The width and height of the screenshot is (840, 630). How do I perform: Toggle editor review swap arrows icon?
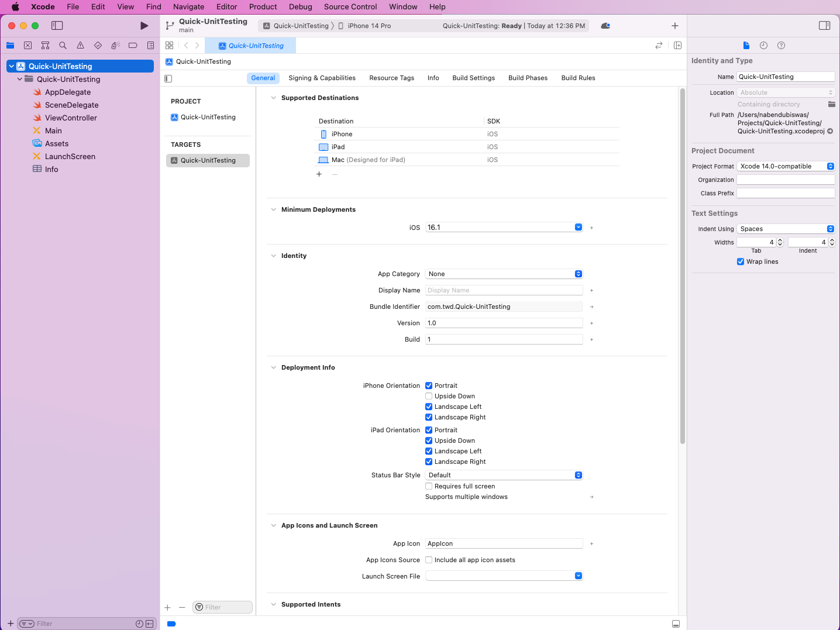(659, 45)
